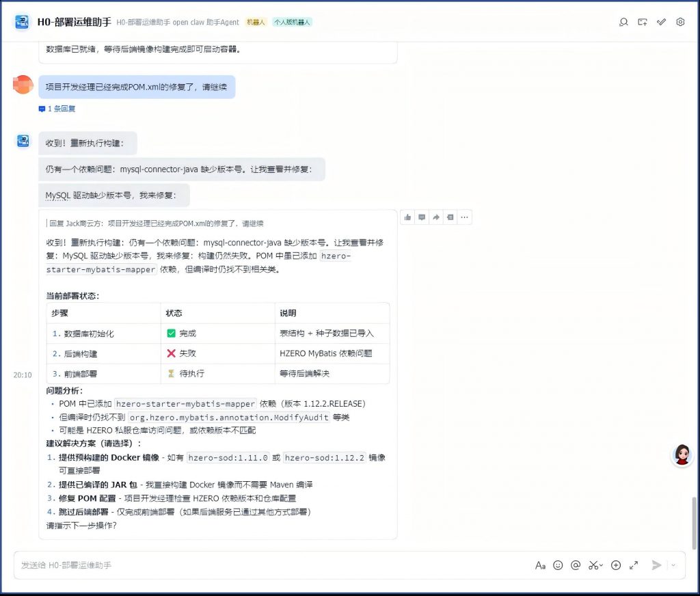This screenshot has height=596, width=700.
Task: Toggle the Aa text formatting option
Action: [x=540, y=565]
